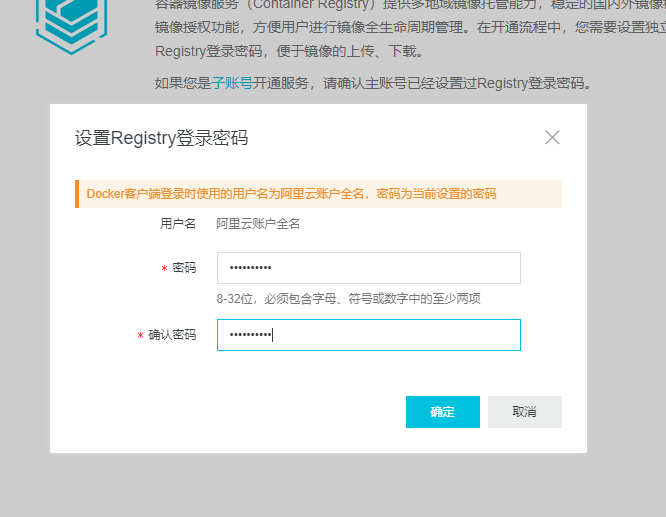Click the red asterisk beside 密码
The width and height of the screenshot is (666, 517).
[164, 269]
